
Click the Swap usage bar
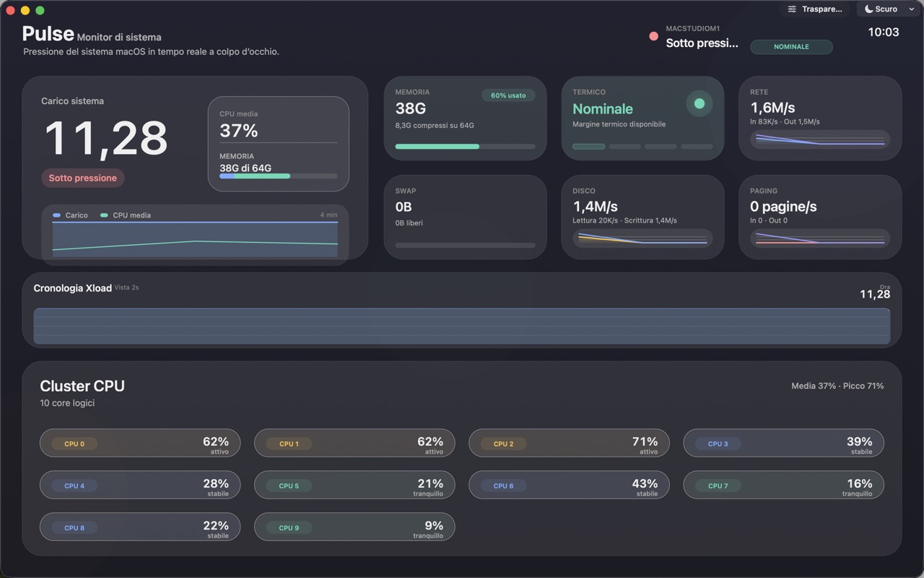(465, 246)
